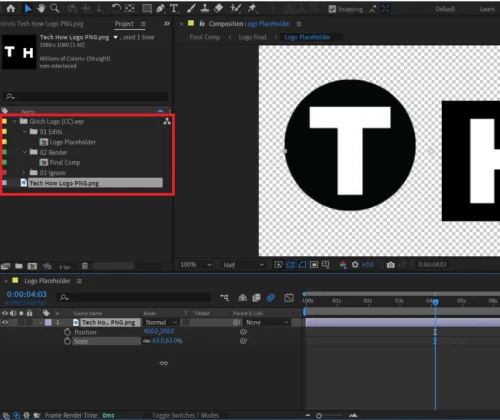Image resolution: width=500 pixels, height=420 pixels.
Task: Open the project flowchart icon beside Glitch Logo
Action: (167, 121)
